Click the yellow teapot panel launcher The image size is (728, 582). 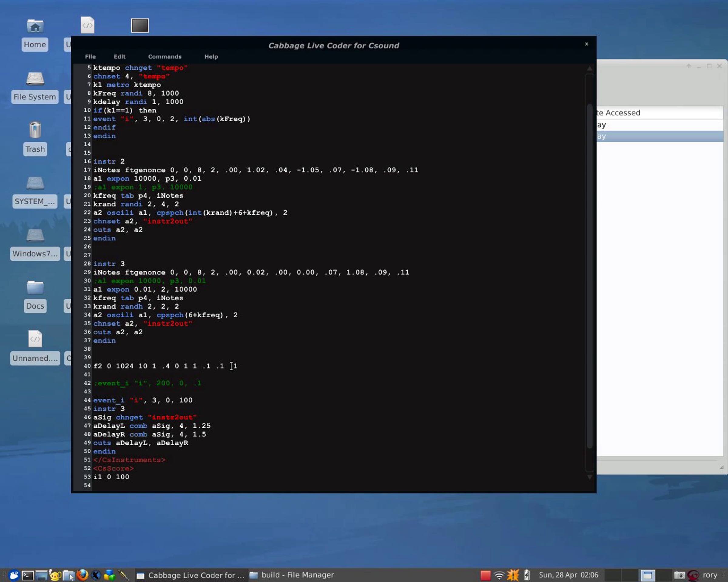pos(55,575)
